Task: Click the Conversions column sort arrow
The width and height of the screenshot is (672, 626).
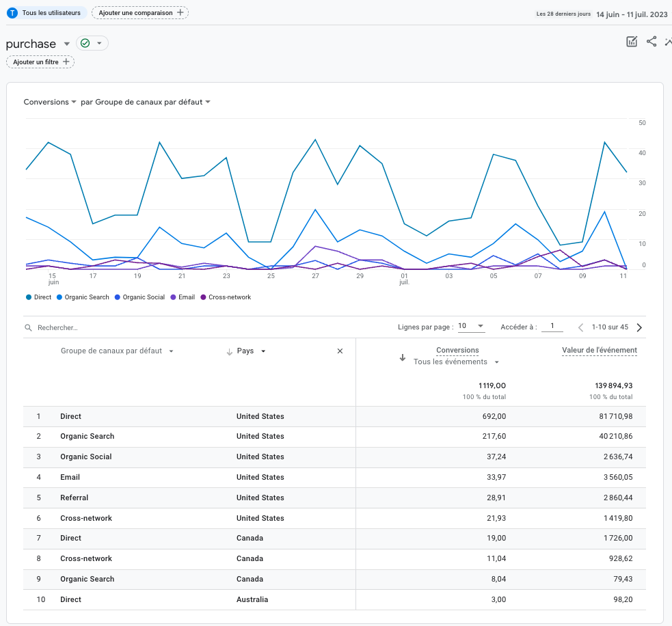Action: (x=403, y=357)
